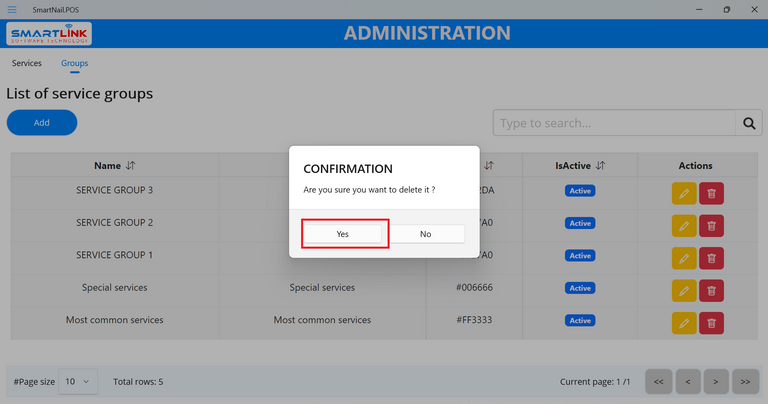Sort by Name column arrows

[x=130, y=166]
